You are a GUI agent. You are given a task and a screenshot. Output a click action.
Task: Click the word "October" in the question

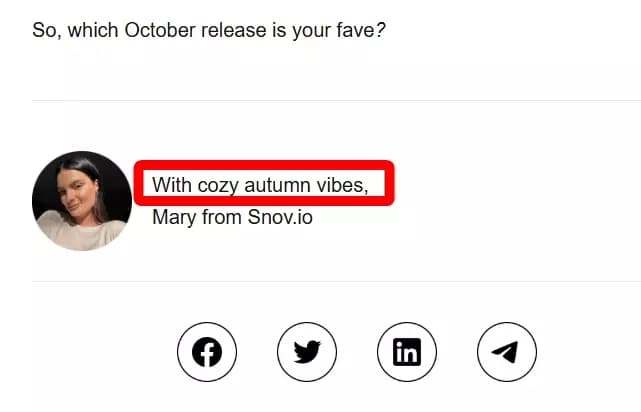pos(160,30)
